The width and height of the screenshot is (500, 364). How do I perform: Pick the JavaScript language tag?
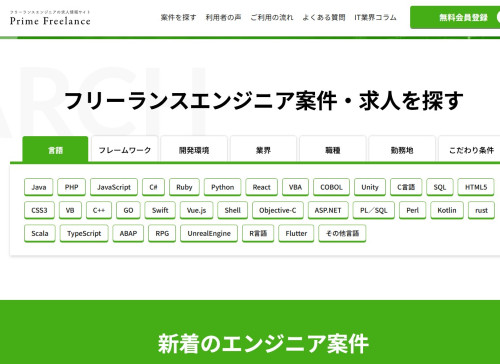114,187
